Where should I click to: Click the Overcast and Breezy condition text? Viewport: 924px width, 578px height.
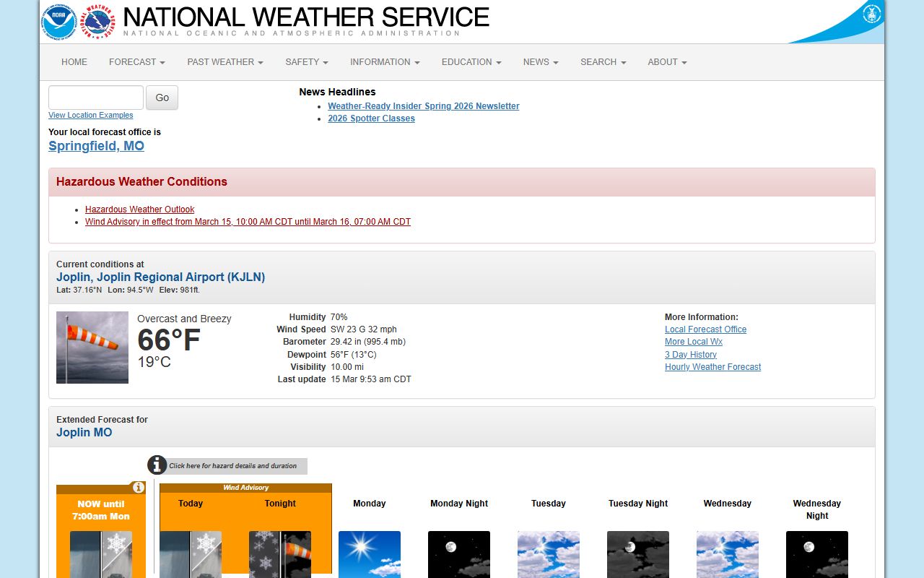184,319
